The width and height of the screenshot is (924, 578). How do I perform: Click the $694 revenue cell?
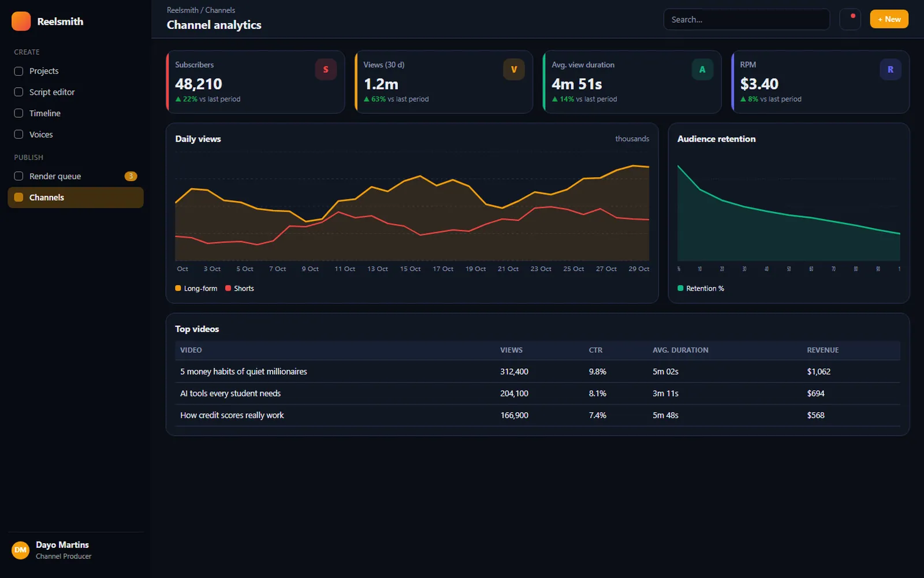[x=816, y=394]
